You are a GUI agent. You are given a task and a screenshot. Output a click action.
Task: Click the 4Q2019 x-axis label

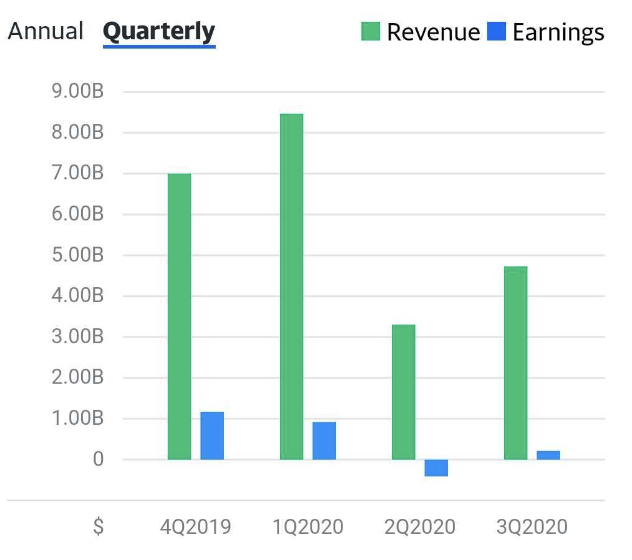tap(196, 526)
